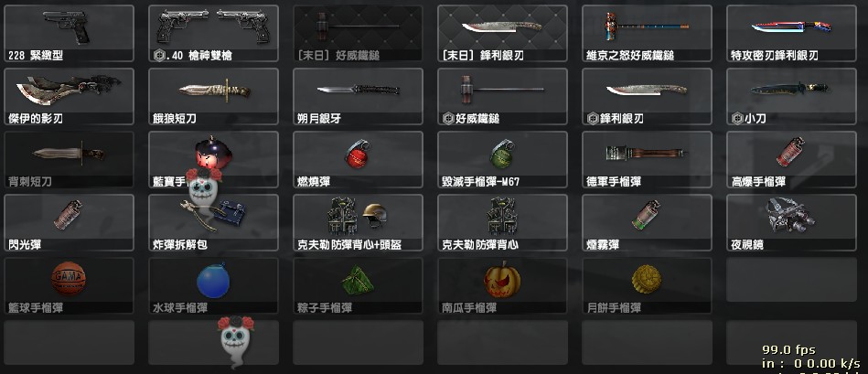Select the 籃球手榴彈 basketball grenade
This screenshot has width=868, height=374.
point(69,285)
